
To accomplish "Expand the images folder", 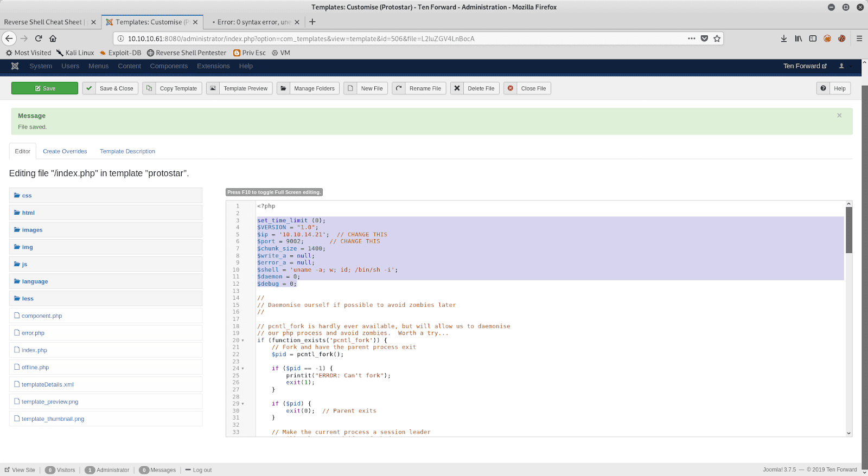I will [106, 230].
